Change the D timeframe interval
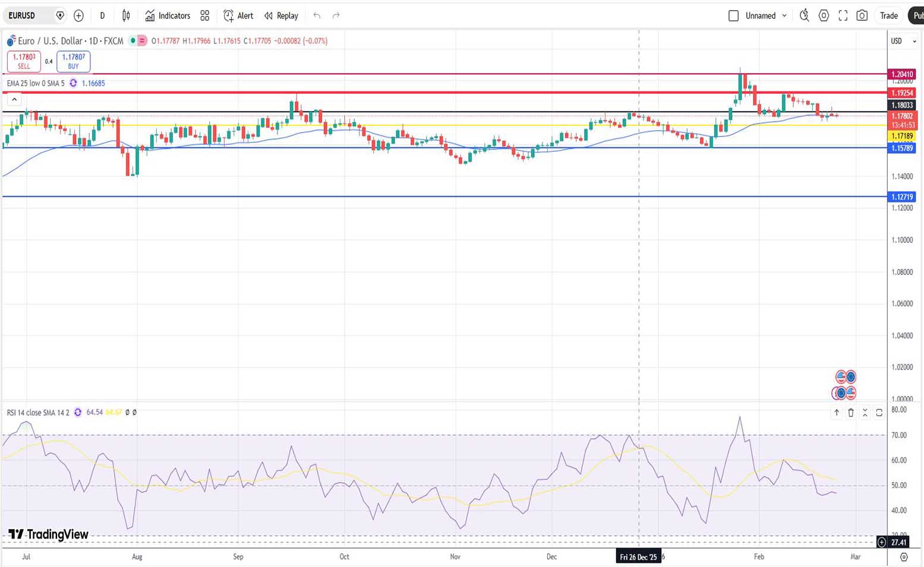Image resolution: width=924 pixels, height=567 pixels. click(x=102, y=16)
